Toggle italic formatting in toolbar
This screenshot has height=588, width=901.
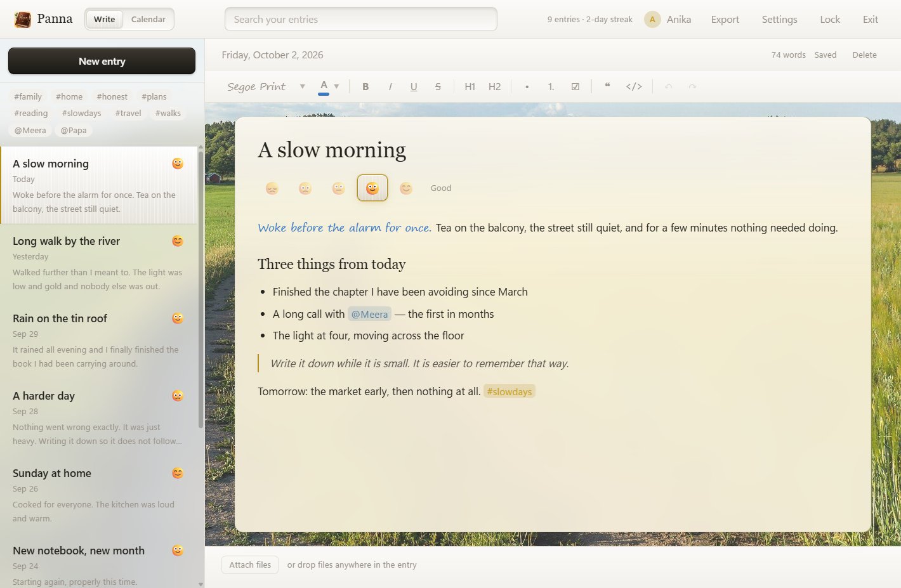(390, 86)
